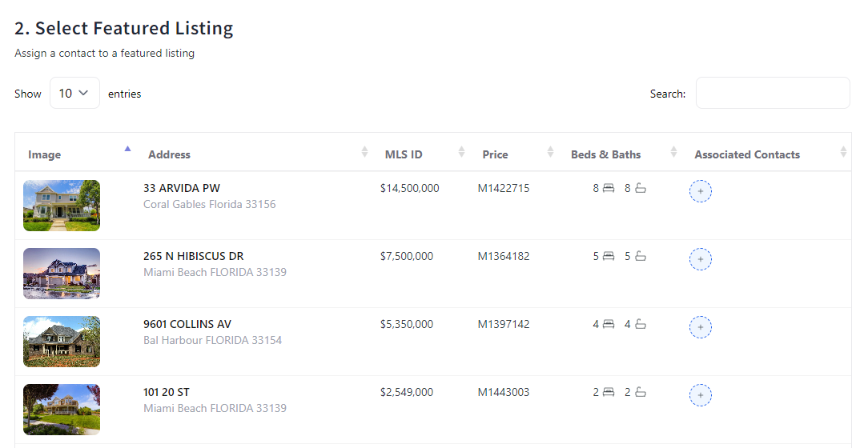Viewport: 868px width, 448px height.
Task: Open the 9601 COLLINS AV house thumbnail
Action: pyautogui.click(x=62, y=342)
